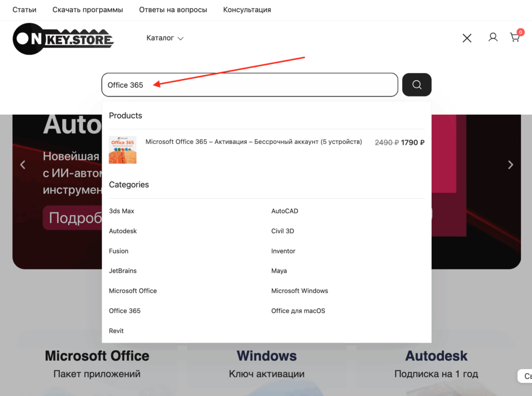Select the AutoCAD category

285,211
